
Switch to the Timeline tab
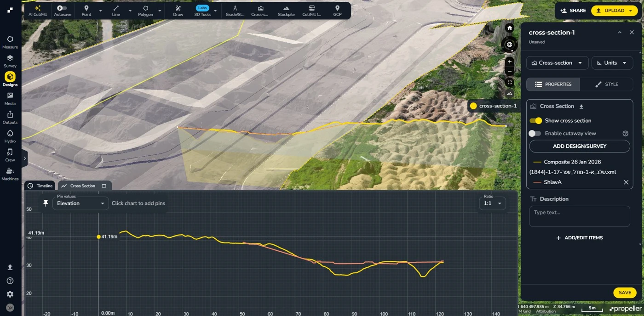40,186
